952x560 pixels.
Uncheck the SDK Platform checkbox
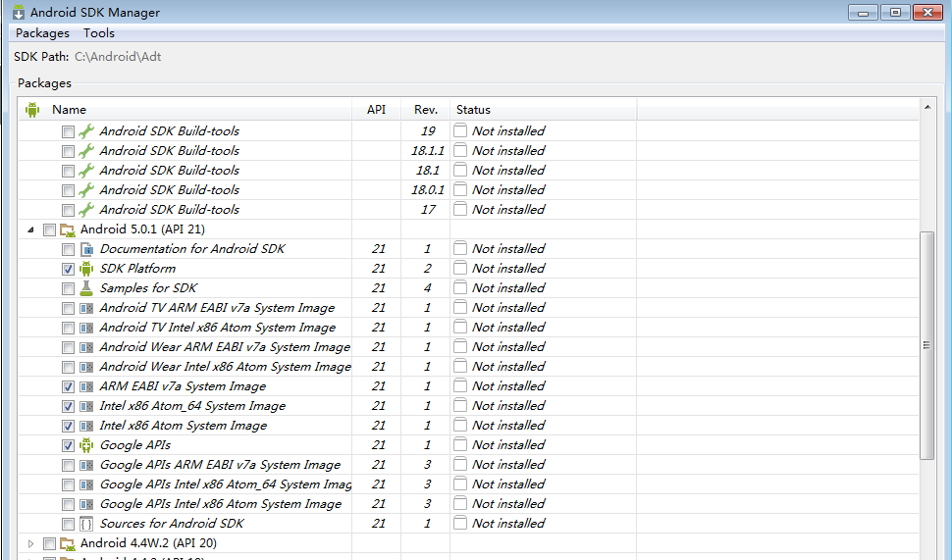pos(68,269)
